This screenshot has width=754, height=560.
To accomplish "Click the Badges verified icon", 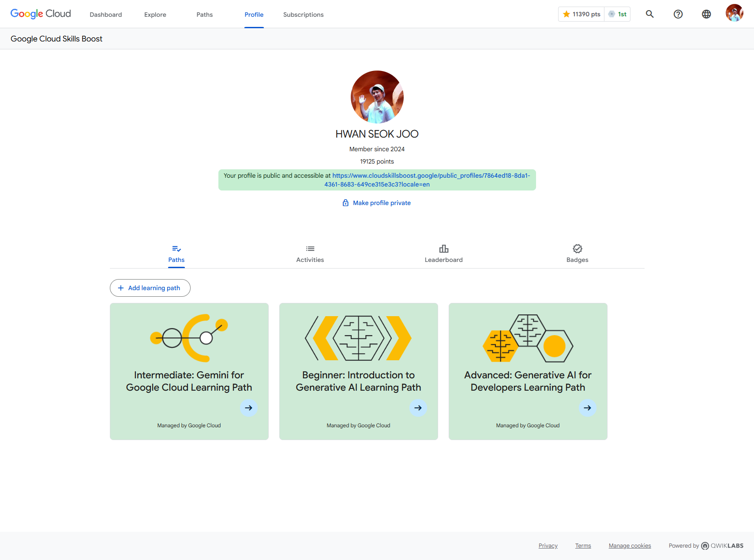I will [x=578, y=249].
